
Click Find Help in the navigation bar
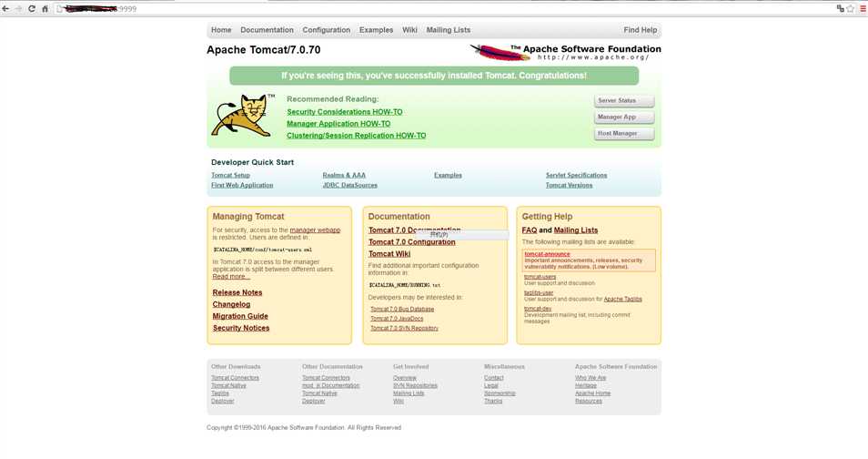[x=641, y=30]
